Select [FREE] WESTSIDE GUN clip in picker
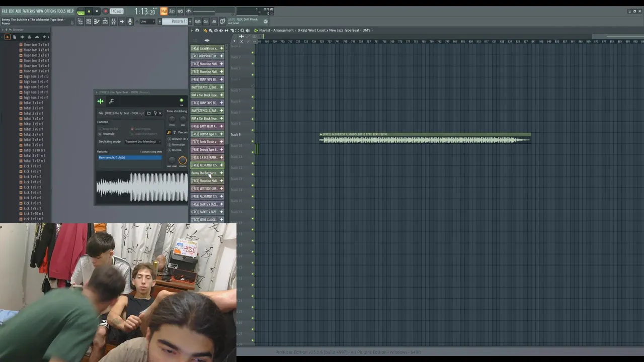The width and height of the screenshot is (644, 362). tap(207, 189)
